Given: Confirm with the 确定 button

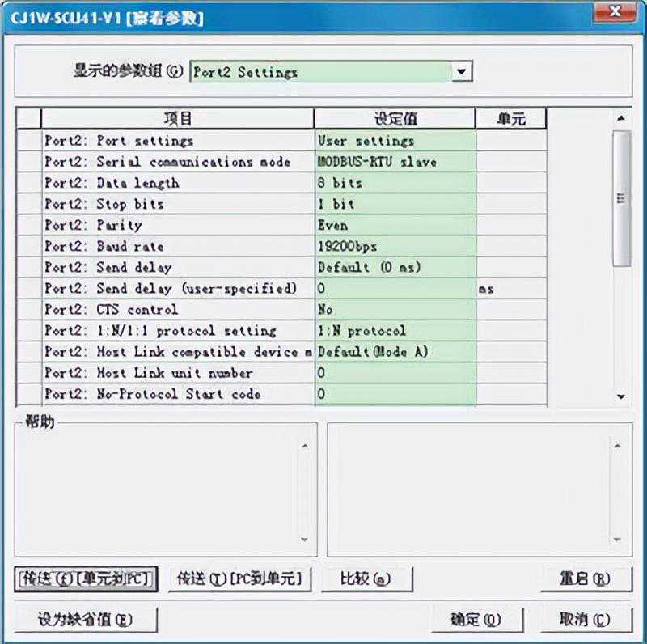Looking at the screenshot, I should tap(476, 620).
